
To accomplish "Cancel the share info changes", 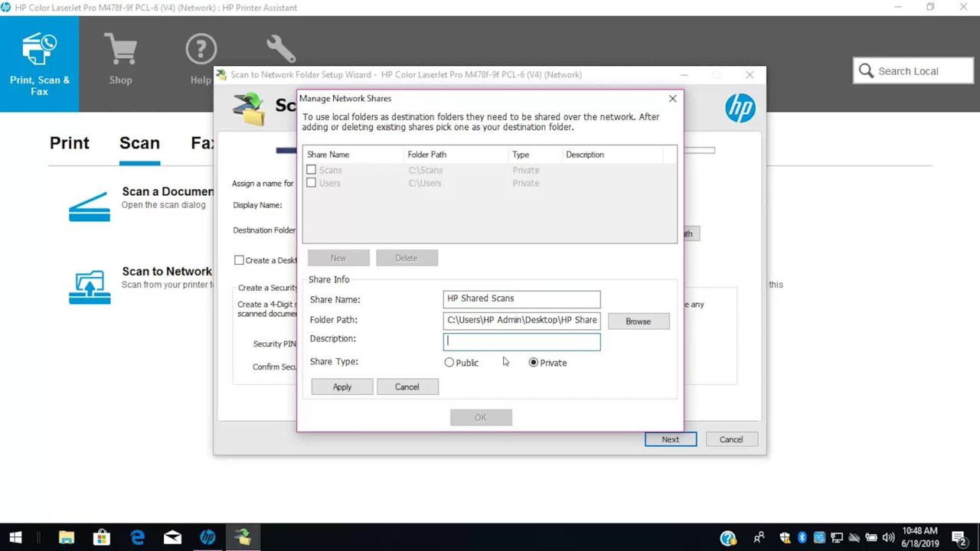I will 407,387.
